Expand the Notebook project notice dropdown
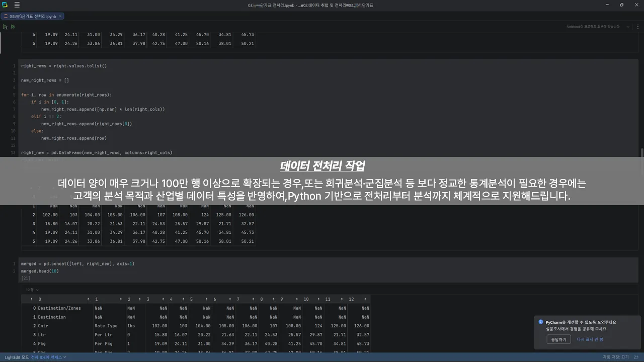This screenshot has height=362, width=644. (x=628, y=27)
